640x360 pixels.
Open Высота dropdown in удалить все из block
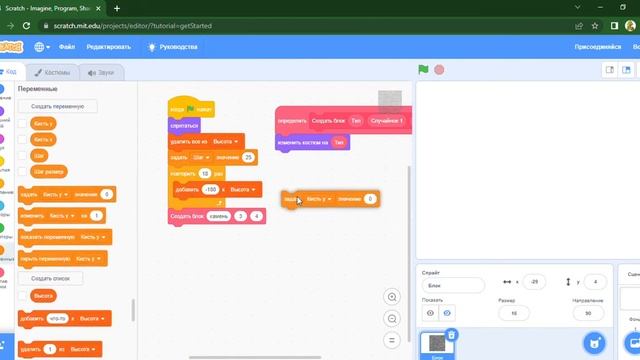point(225,142)
